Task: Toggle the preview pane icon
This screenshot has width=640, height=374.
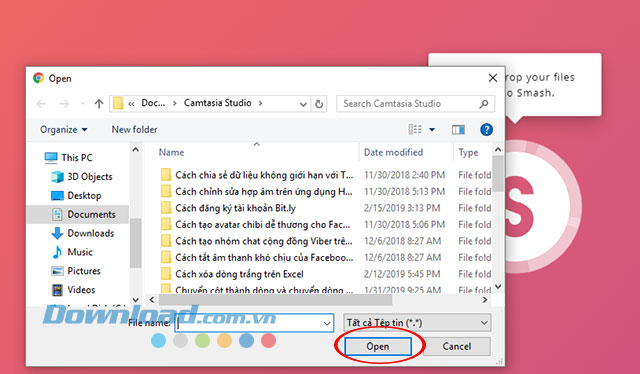Action: point(458,129)
